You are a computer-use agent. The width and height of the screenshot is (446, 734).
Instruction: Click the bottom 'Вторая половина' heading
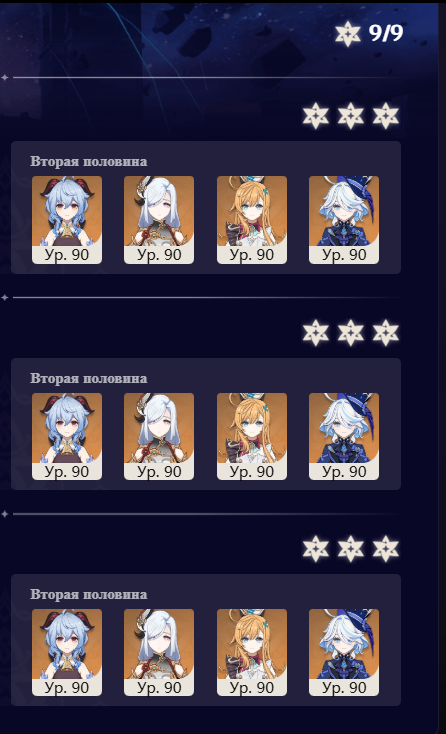coord(88,595)
